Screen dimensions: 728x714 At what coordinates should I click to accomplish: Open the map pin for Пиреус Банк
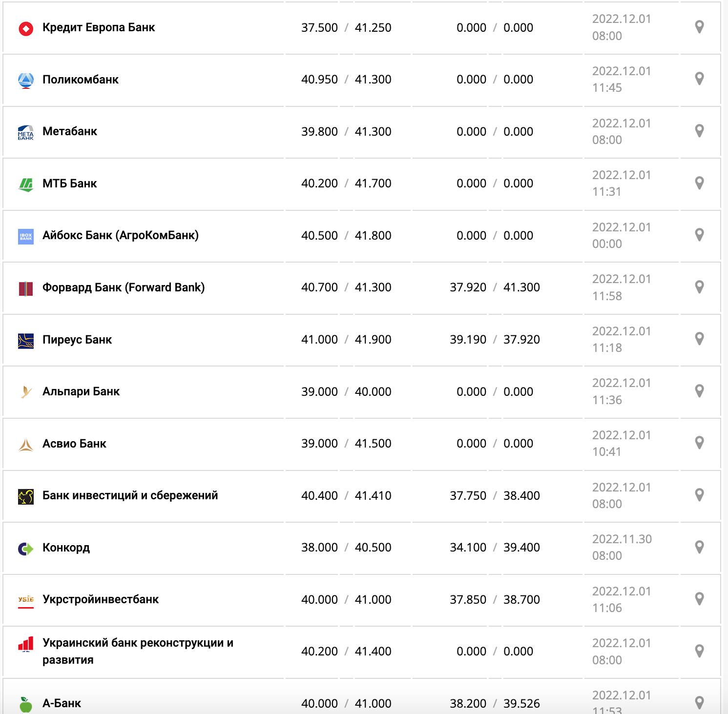[699, 339]
